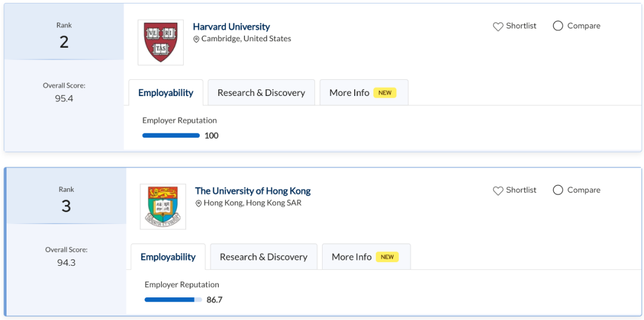
Task: Click Hong Kong's Employer Reputation 86.7 bar
Action: 174,300
